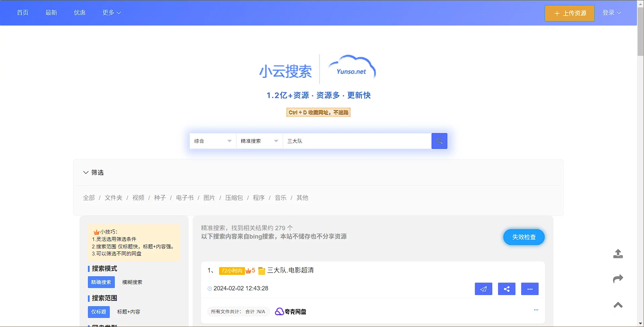644x327 pixels.
Task: Click the 上传资源 upload button
Action: (569, 13)
